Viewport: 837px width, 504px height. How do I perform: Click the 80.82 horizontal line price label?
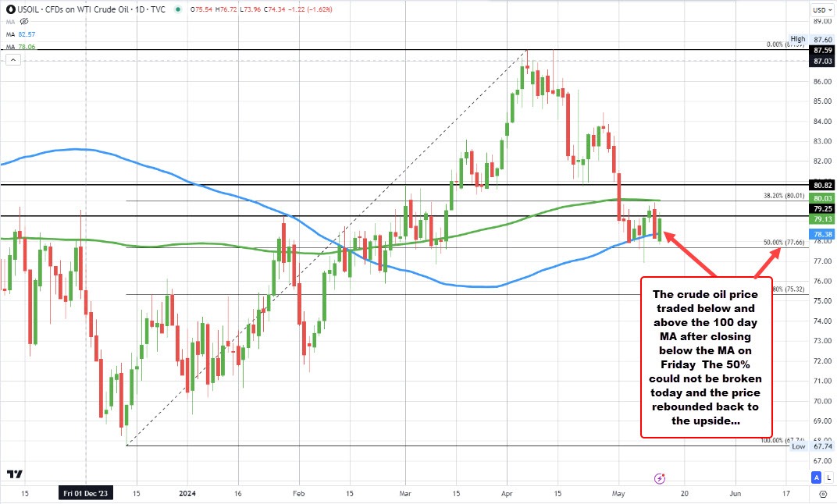(823, 186)
